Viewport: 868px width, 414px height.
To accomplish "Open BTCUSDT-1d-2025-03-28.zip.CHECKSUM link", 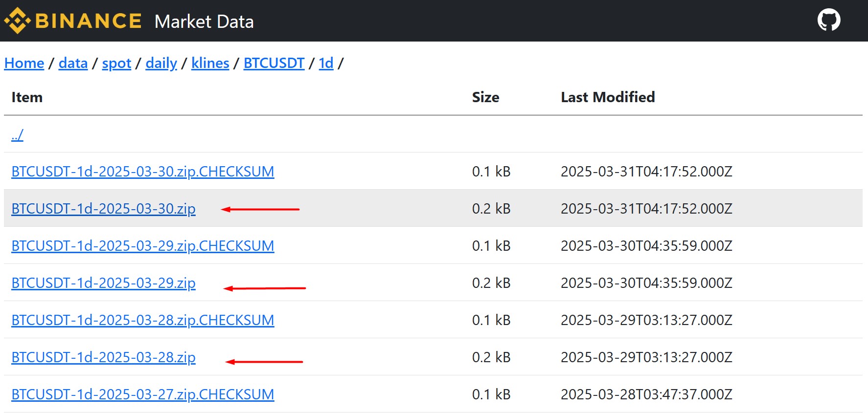I will [142, 320].
